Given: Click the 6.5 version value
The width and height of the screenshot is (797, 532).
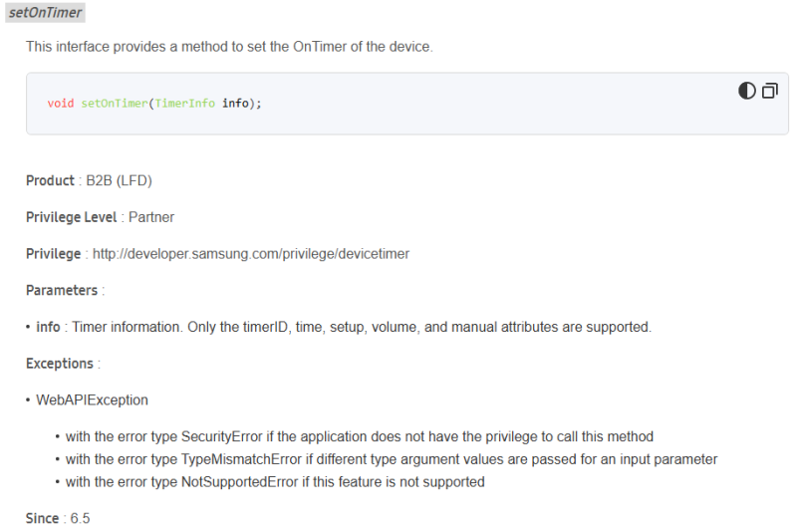Looking at the screenshot, I should (x=80, y=518).
